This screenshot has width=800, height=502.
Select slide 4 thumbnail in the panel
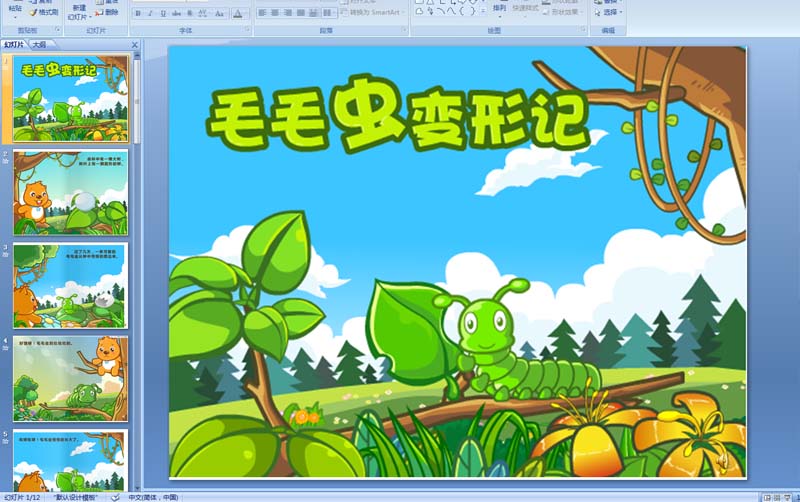(x=70, y=377)
